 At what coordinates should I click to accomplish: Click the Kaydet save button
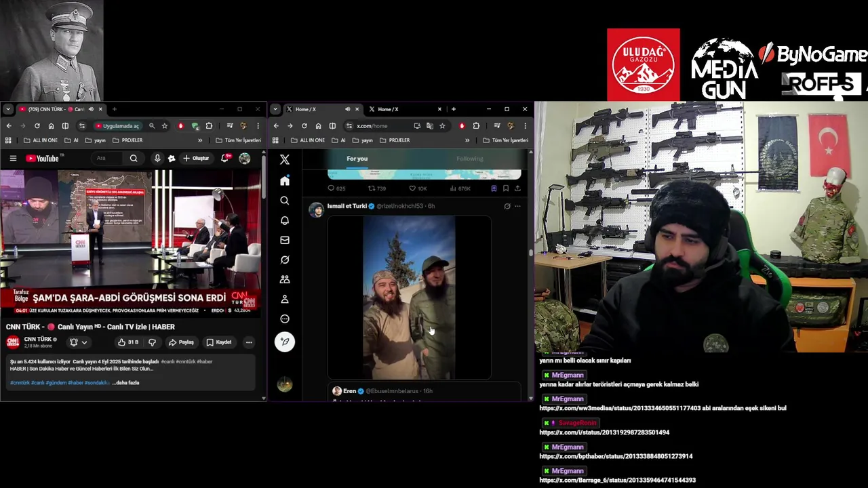219,342
